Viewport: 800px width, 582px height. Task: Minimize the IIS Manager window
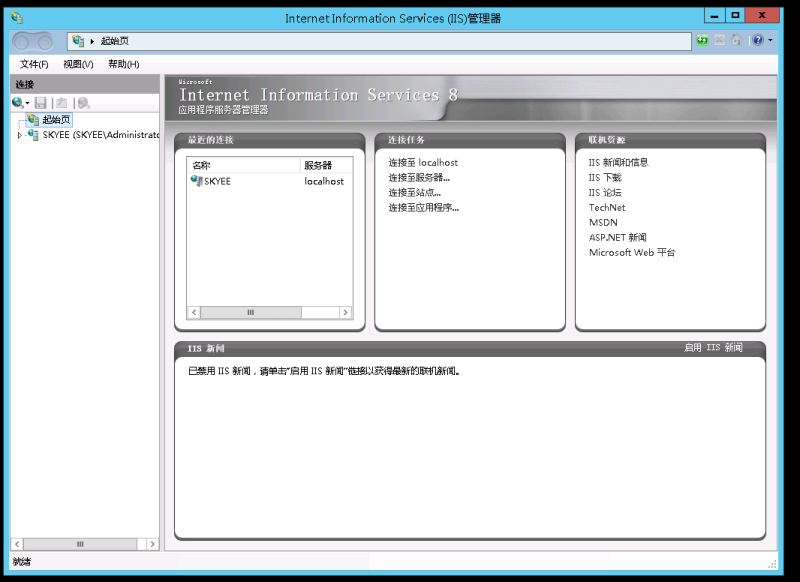pos(714,16)
